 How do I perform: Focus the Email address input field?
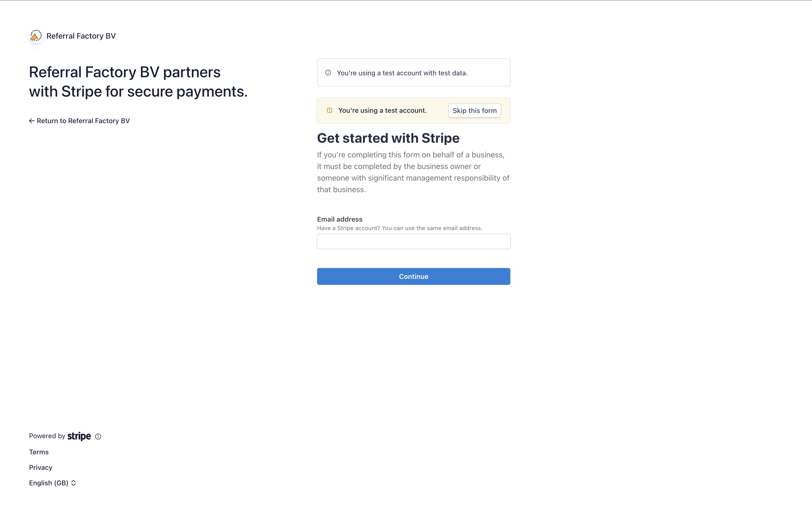pyautogui.click(x=413, y=241)
